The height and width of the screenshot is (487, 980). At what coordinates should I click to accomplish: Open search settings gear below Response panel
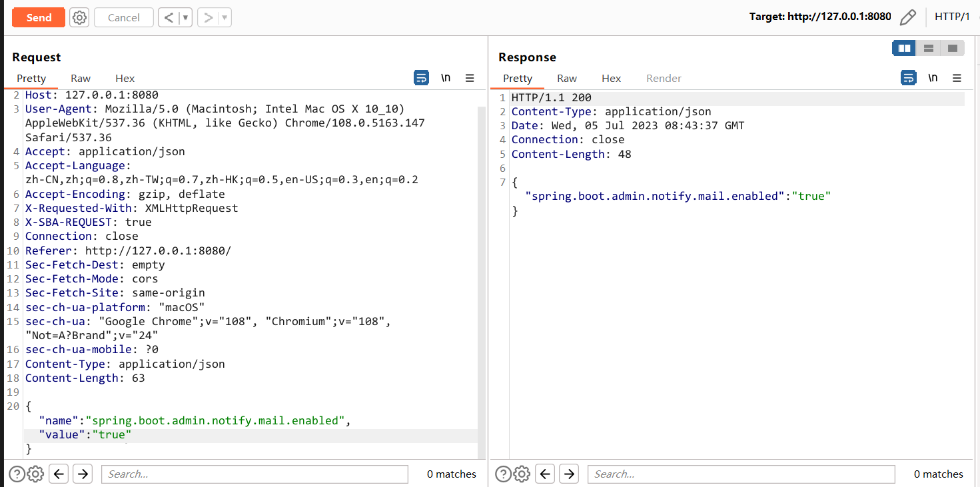tap(522, 474)
